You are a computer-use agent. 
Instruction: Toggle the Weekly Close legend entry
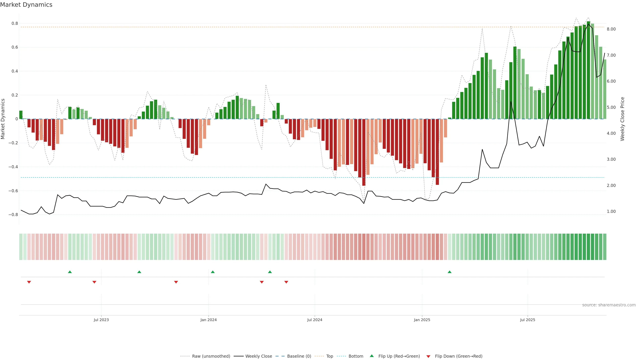point(258,356)
